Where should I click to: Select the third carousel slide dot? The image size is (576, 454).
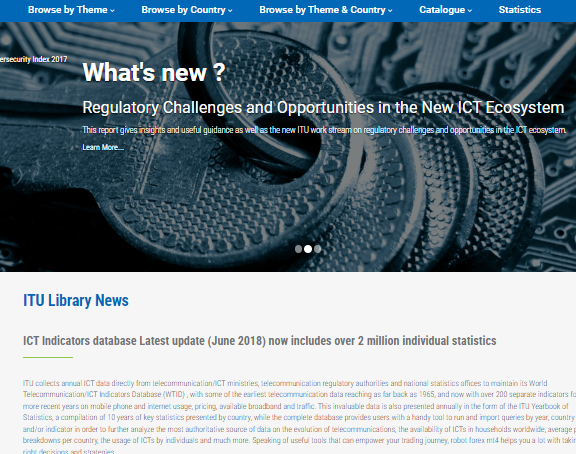coord(317,249)
